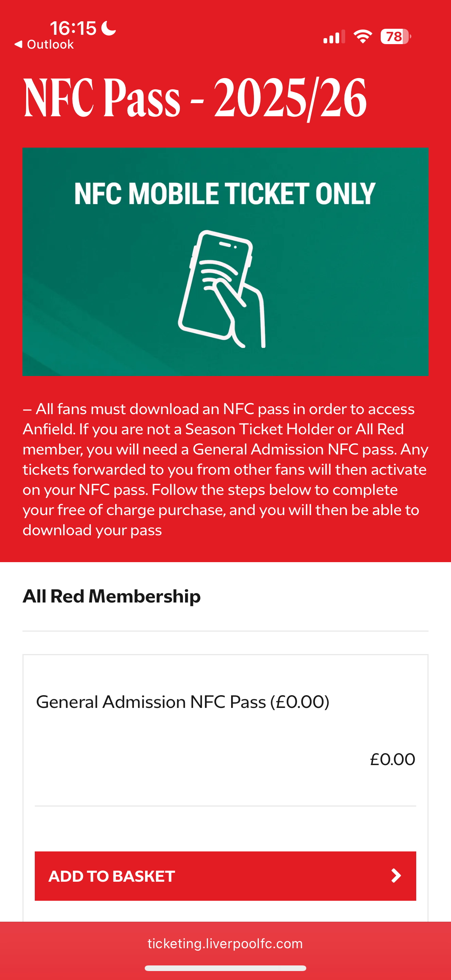Tap the back to Outlook arrow

click(18, 44)
